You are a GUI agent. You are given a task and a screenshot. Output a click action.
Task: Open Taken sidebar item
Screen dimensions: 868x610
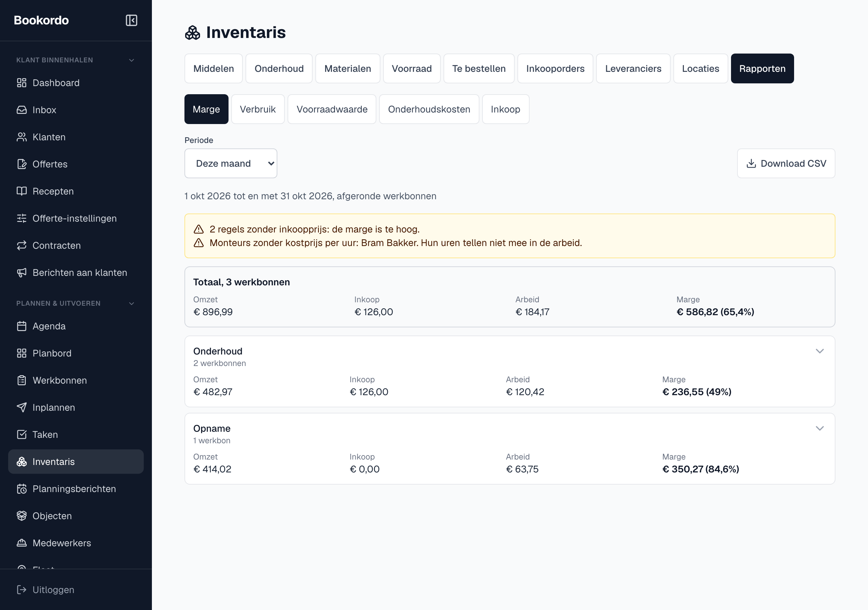(x=76, y=435)
